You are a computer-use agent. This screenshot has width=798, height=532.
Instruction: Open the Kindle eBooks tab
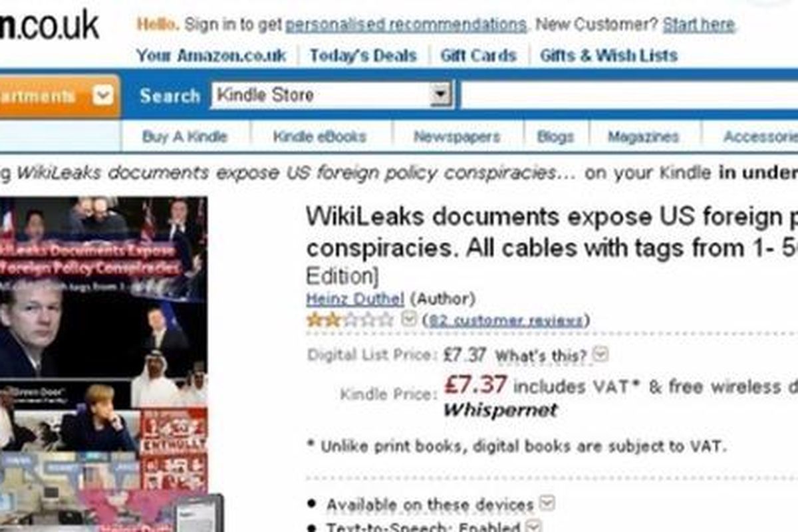click(x=320, y=137)
